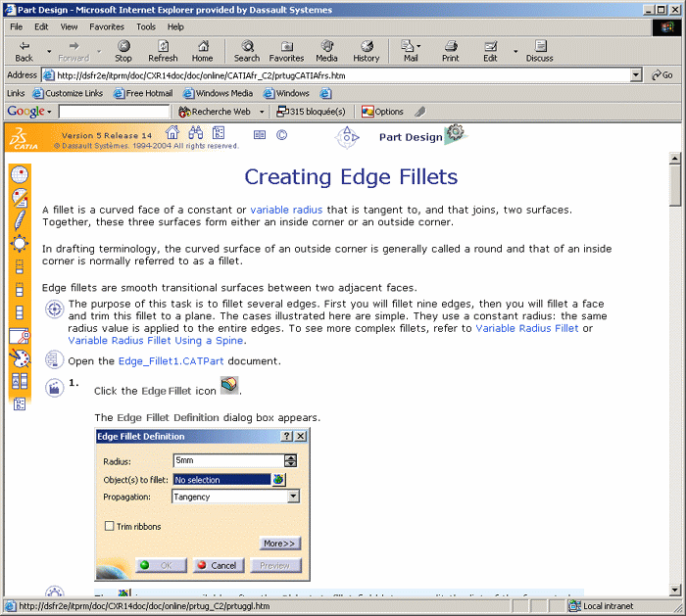Click the sun-like gear icon in left sidebar

[20, 244]
